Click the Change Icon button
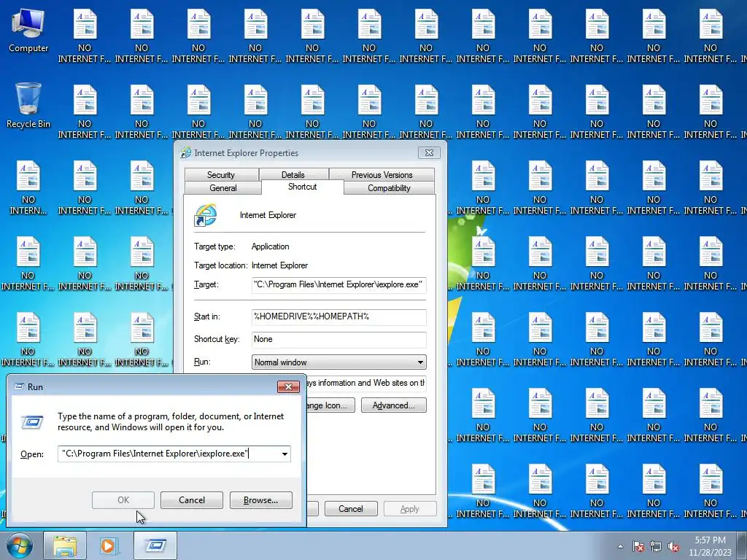 (330, 405)
